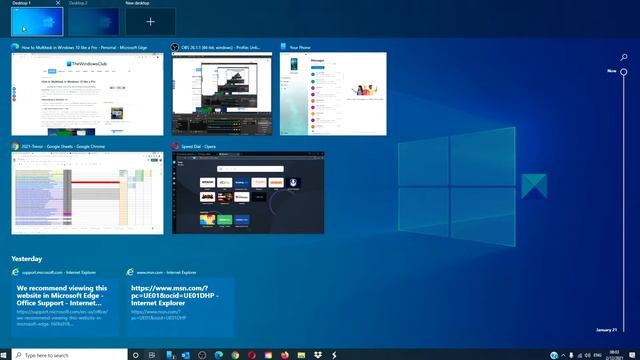Click the Internet Explorer icon for www.msn.com

130,272
